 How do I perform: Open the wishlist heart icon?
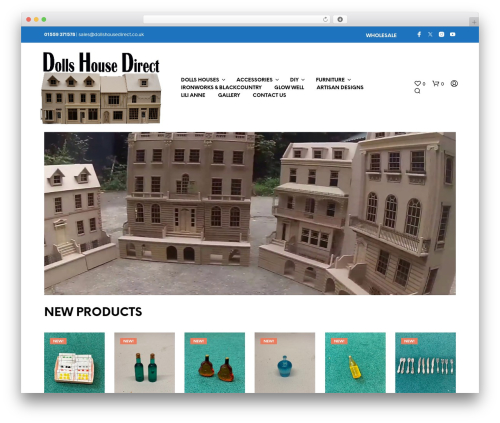(x=417, y=83)
